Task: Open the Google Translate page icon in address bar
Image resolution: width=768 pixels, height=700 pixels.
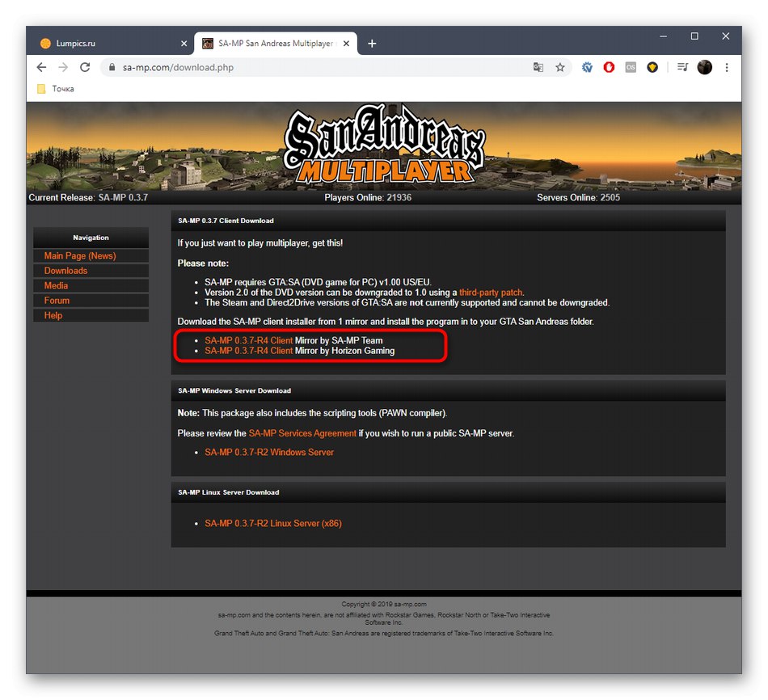Action: click(538, 68)
